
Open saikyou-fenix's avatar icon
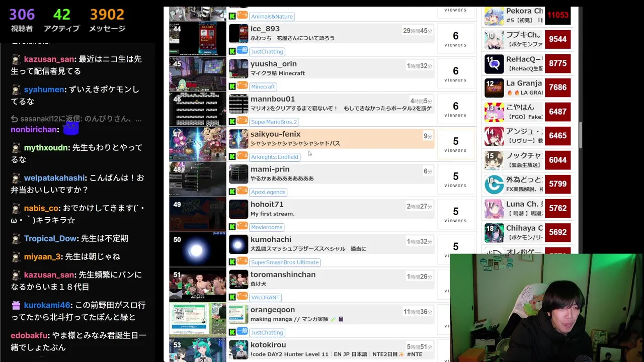click(x=238, y=139)
